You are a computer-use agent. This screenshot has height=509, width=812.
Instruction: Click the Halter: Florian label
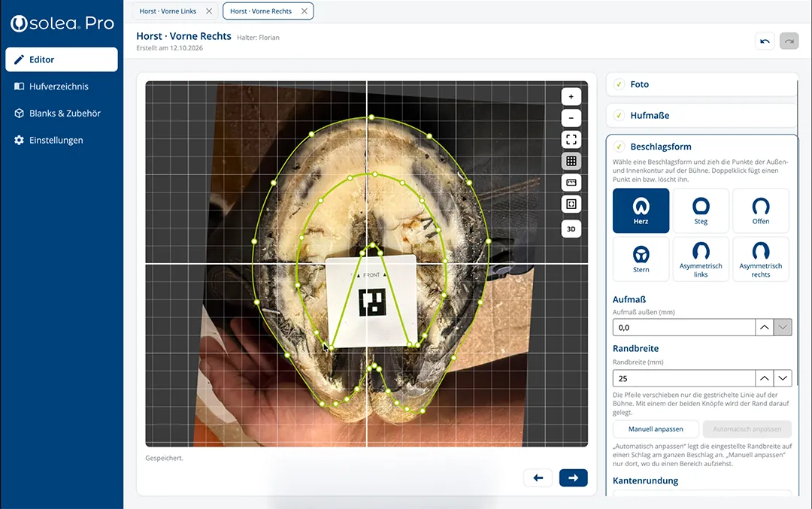point(258,38)
